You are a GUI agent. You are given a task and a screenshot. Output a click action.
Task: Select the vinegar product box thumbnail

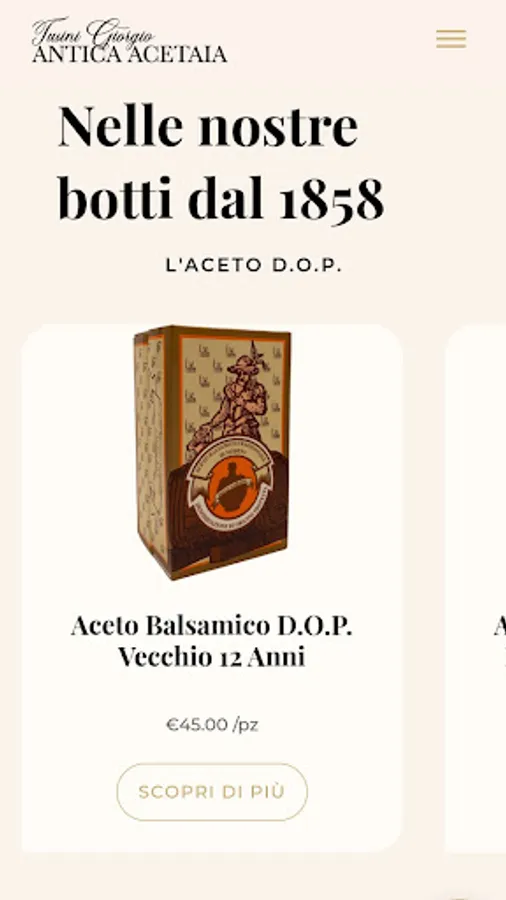point(212,452)
